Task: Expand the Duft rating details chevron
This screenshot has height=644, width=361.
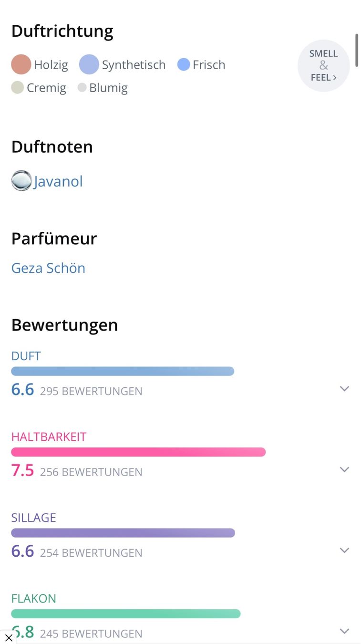Action: [344, 389]
